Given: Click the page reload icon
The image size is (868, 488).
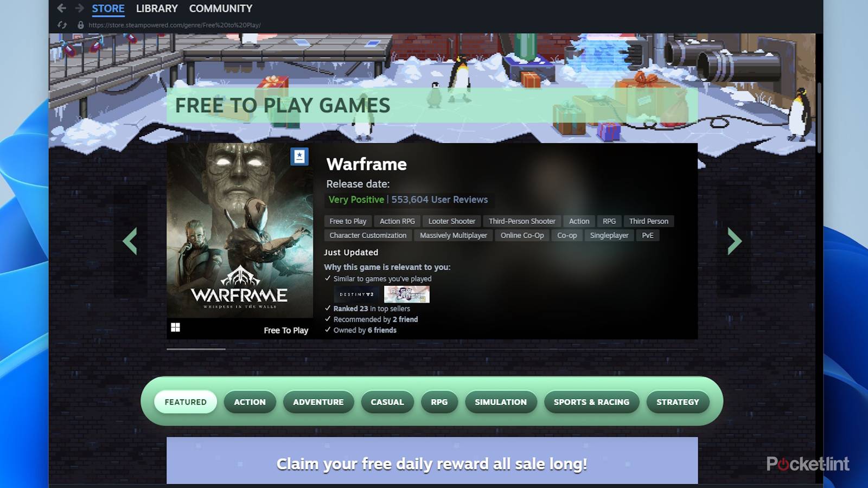Looking at the screenshot, I should tap(62, 25).
